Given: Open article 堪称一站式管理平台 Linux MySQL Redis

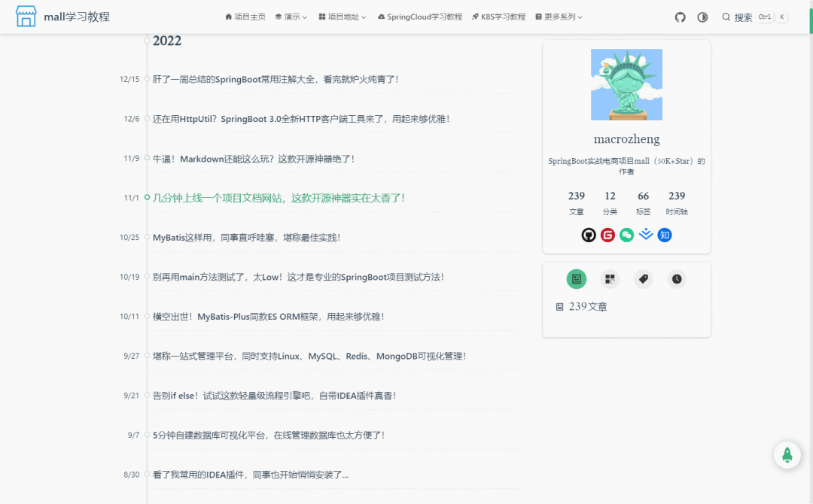Looking at the screenshot, I should tap(309, 357).
